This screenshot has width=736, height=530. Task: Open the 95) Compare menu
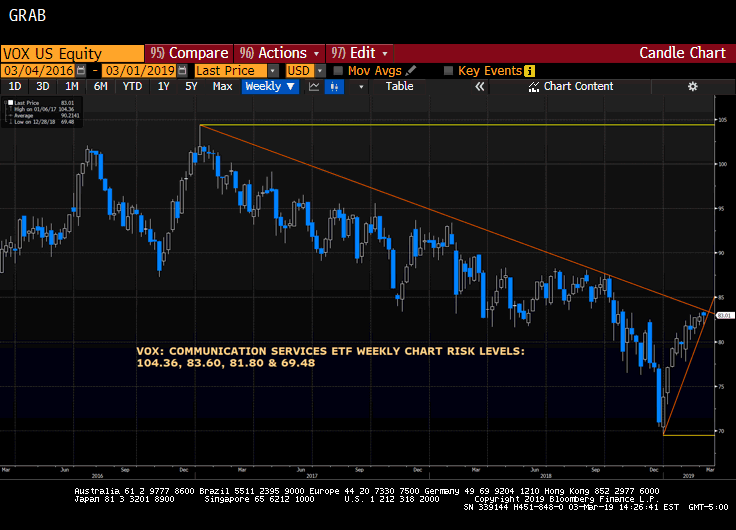[189, 53]
